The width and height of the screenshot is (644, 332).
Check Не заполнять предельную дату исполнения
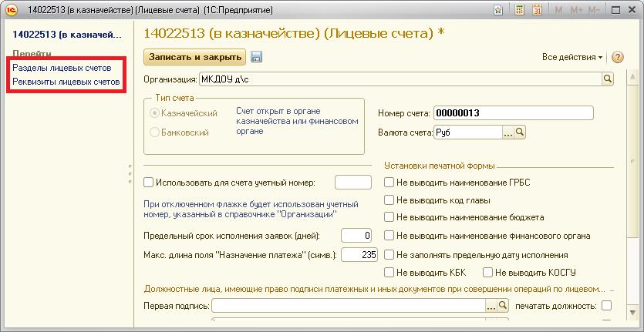[x=389, y=255]
